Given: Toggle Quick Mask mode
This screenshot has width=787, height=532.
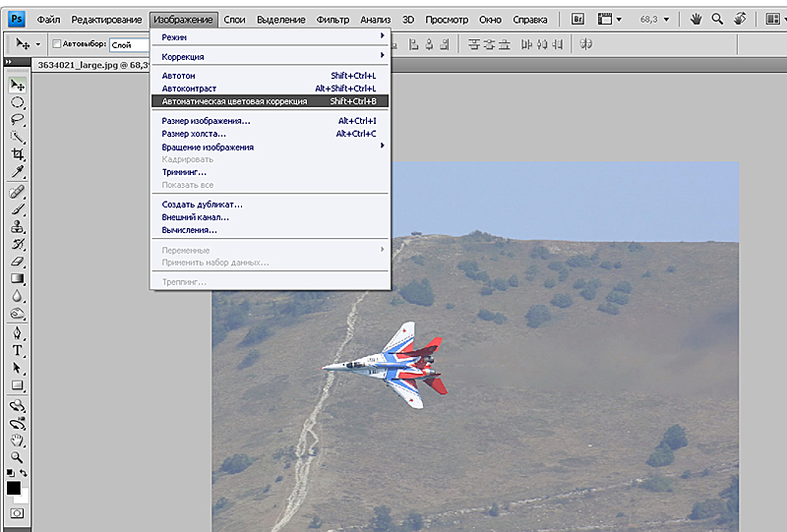Looking at the screenshot, I should click(x=17, y=513).
